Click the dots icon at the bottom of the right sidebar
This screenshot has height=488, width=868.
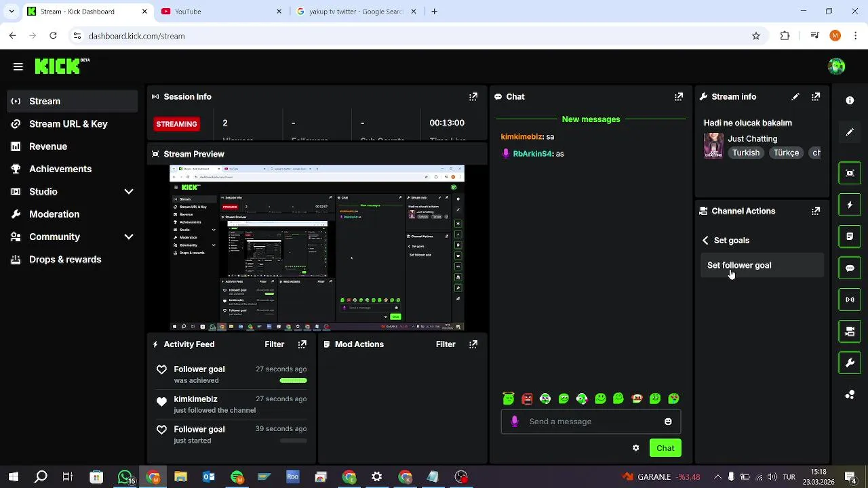(x=850, y=395)
